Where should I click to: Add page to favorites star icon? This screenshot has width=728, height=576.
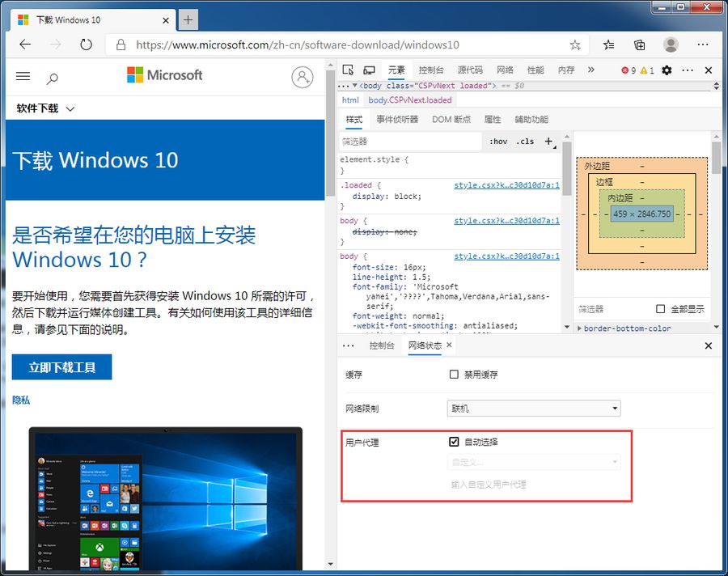575,45
